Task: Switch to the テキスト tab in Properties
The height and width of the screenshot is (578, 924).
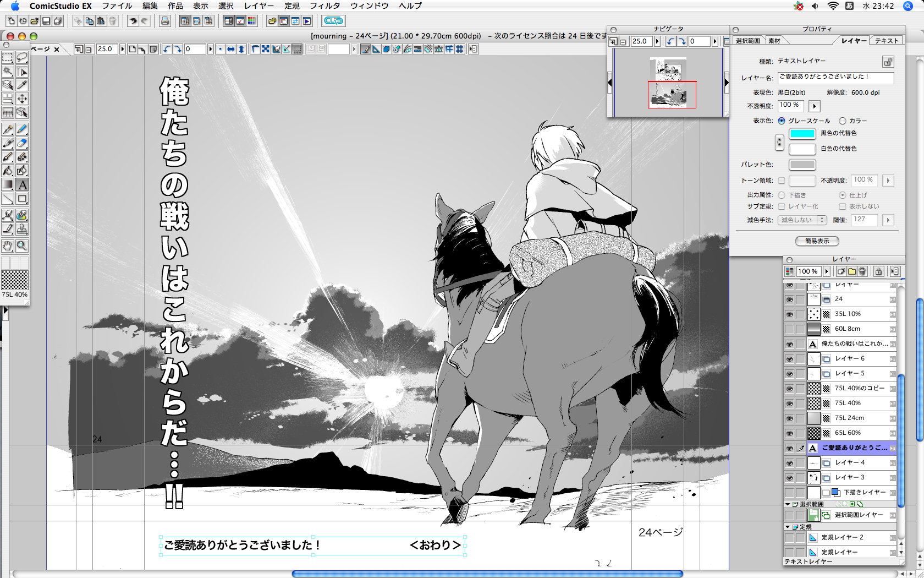Action: click(x=887, y=41)
